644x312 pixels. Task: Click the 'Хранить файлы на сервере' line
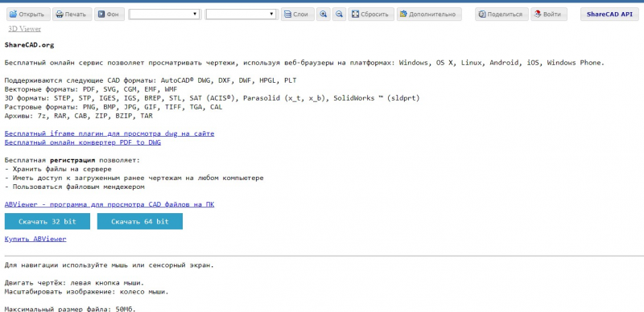pyautogui.click(x=58, y=169)
